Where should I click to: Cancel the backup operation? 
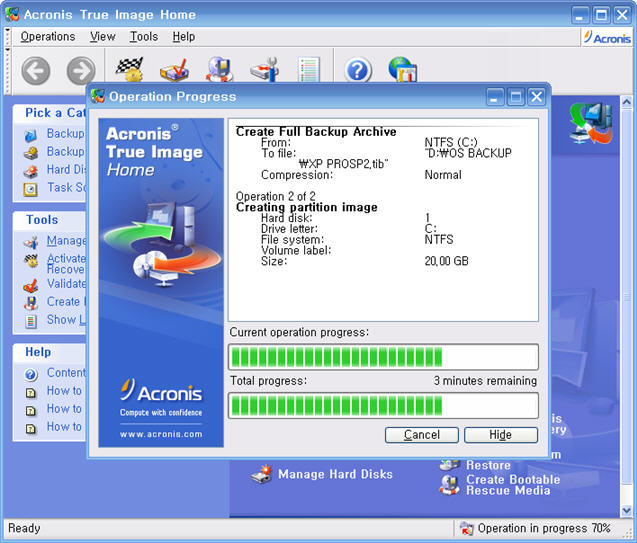[x=422, y=435]
